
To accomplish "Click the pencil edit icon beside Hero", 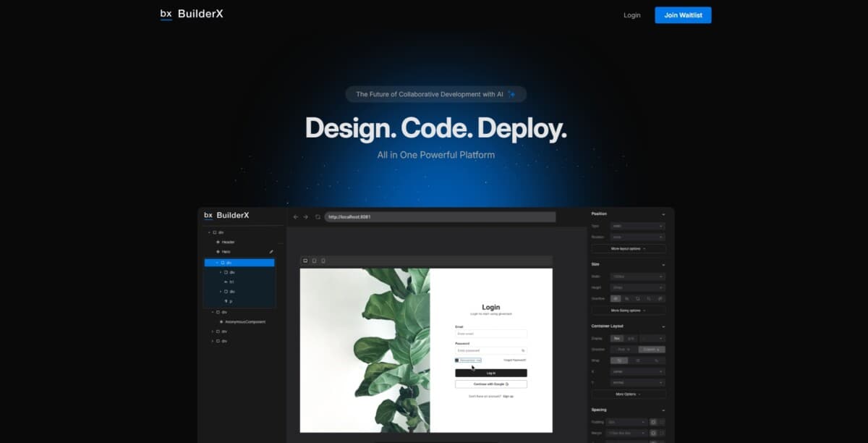I will pyautogui.click(x=271, y=251).
